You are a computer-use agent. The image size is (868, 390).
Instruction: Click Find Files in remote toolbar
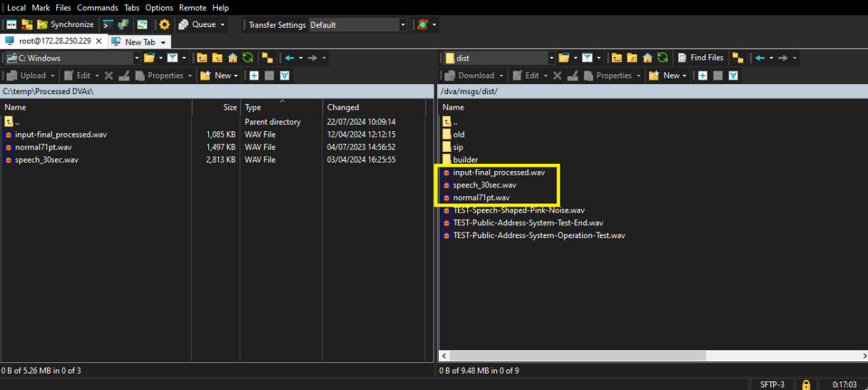click(700, 58)
